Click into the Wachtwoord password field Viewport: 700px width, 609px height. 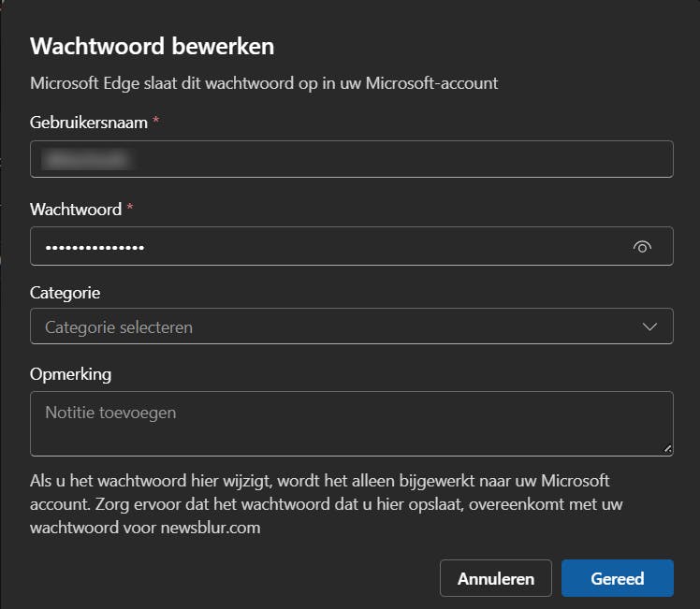coord(374,247)
